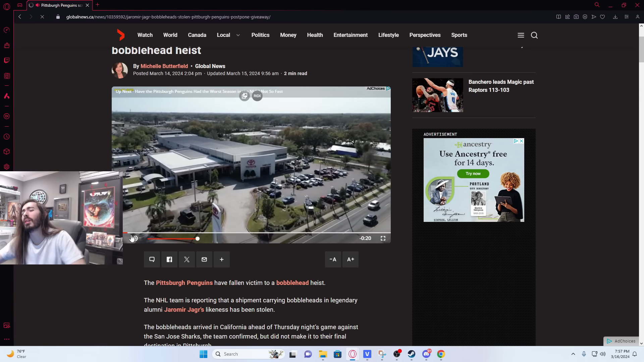The height and width of the screenshot is (362, 644).
Task: Open the Pinboards icon in address bar
Action: [x=568, y=17]
